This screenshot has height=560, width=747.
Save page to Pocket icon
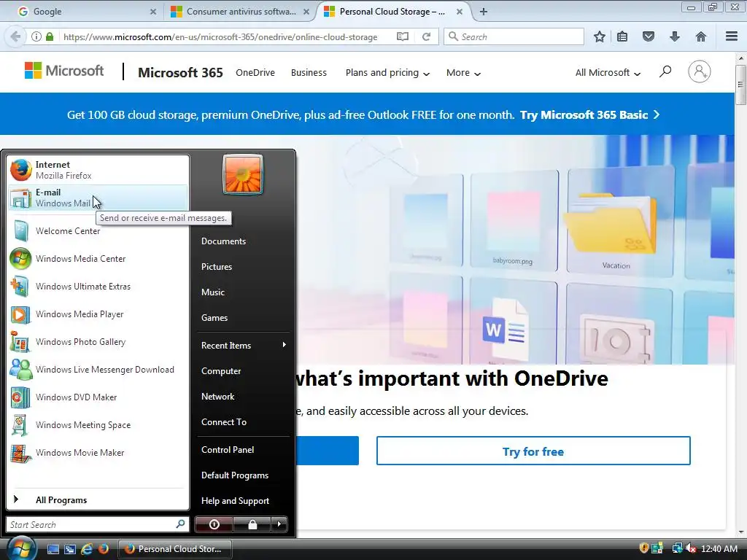pyautogui.click(x=649, y=36)
